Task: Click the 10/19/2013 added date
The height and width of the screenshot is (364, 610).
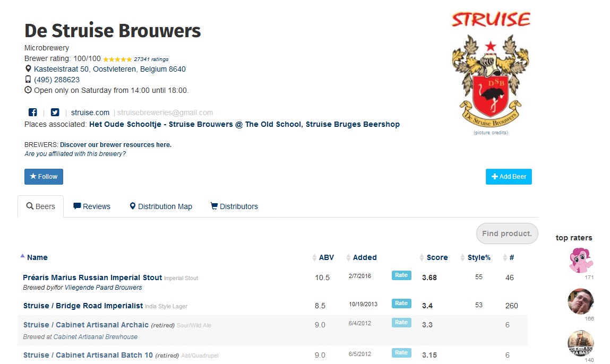Action: 363,304
